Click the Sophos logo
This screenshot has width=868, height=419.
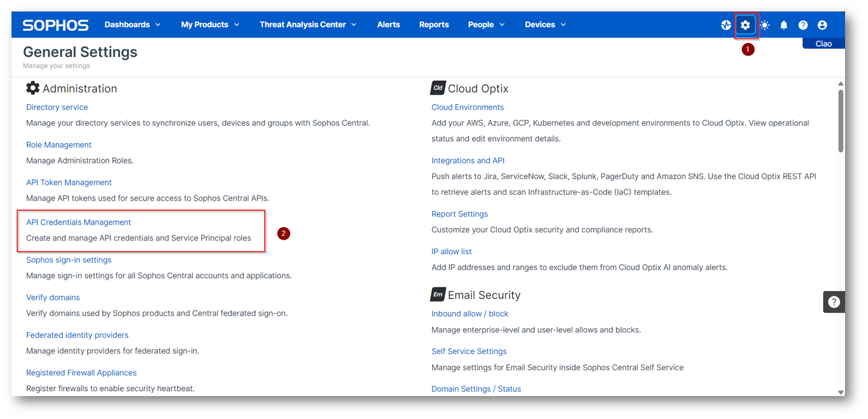tap(55, 25)
